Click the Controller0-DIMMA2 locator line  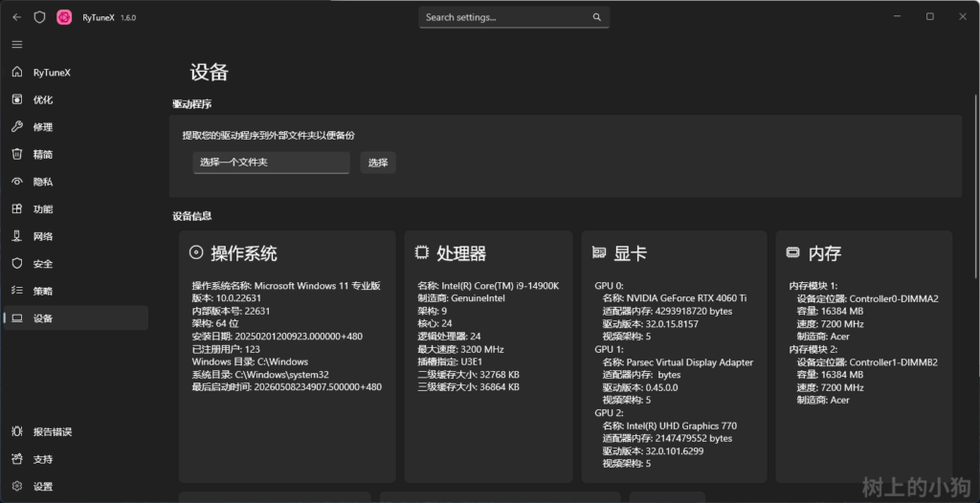click(x=867, y=298)
